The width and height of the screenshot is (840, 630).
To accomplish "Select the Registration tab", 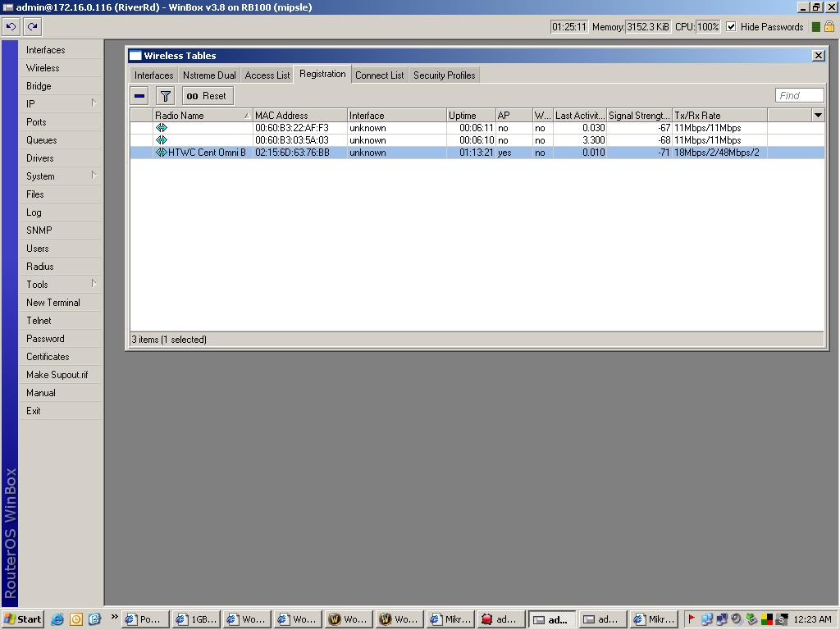I will [322, 74].
